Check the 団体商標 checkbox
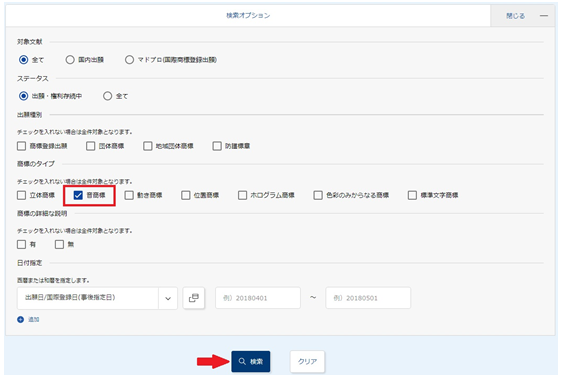Viewport: 565px width, 384px height. 90,146
